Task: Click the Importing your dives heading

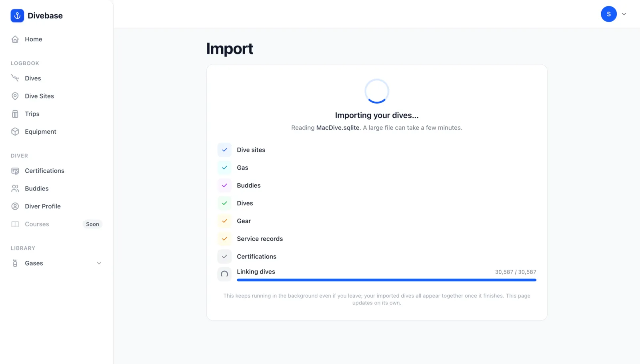Action: tap(377, 115)
